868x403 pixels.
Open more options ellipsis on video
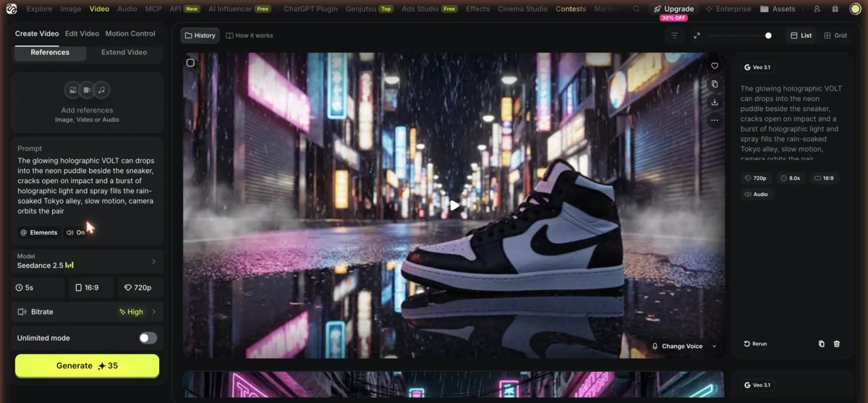(715, 120)
